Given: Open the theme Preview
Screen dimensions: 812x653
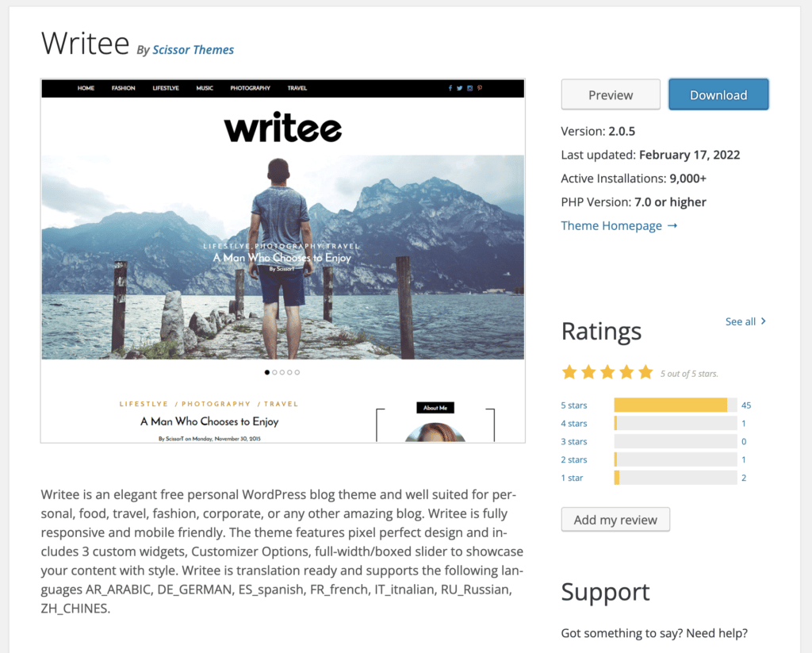Looking at the screenshot, I should [611, 94].
